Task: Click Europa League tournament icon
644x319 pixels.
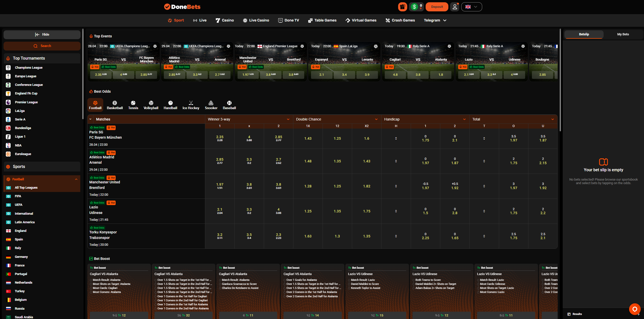Action: tap(8, 76)
